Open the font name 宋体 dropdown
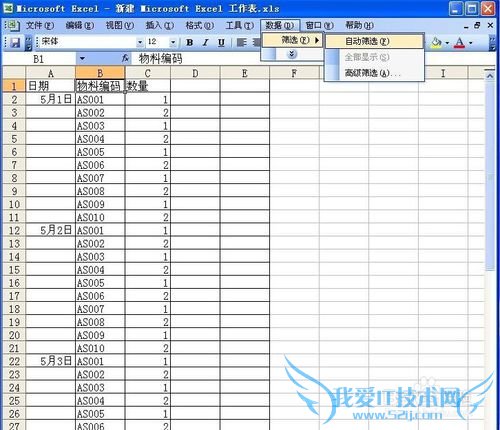This screenshot has height=430, width=500. tap(140, 42)
